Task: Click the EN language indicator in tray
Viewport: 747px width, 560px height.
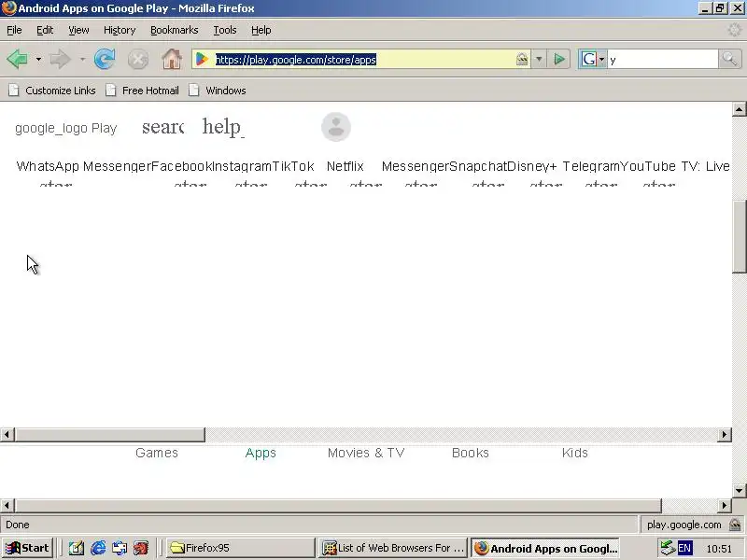Action: point(684,548)
